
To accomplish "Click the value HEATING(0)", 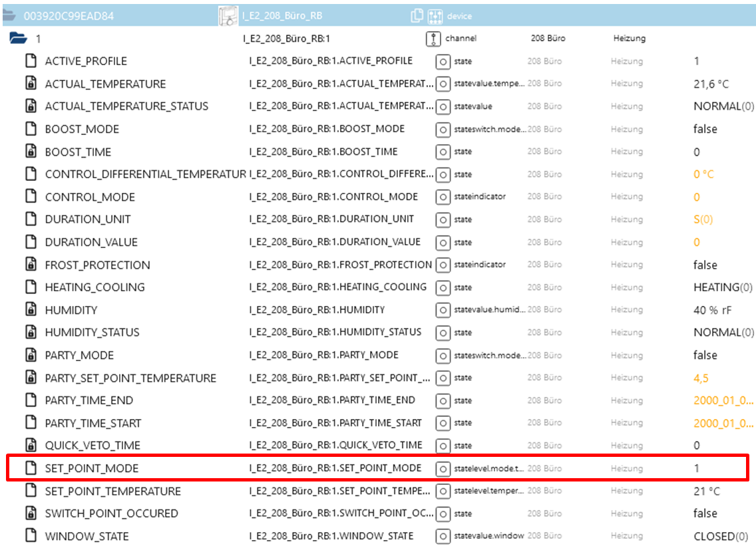I will click(723, 288).
